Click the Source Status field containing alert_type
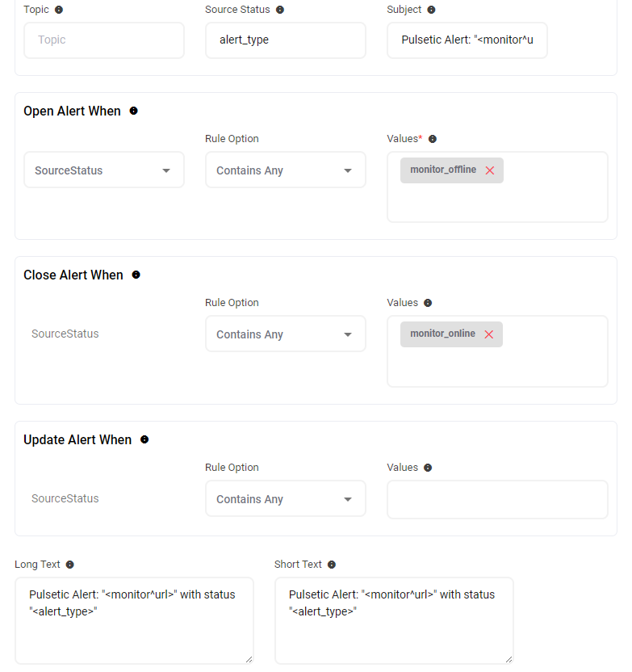The image size is (632, 672). pyautogui.click(x=285, y=40)
